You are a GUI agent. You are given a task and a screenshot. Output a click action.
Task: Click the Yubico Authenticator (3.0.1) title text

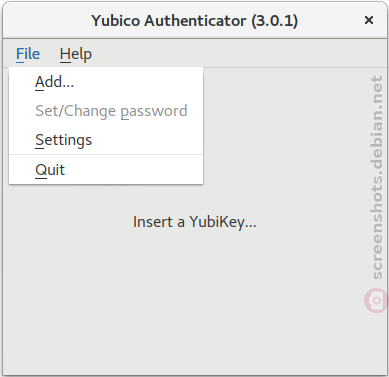click(195, 21)
